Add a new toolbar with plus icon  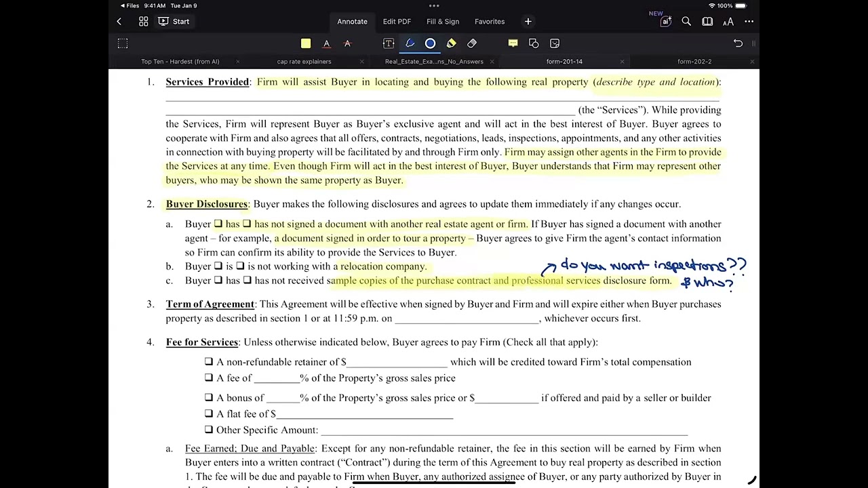point(528,22)
